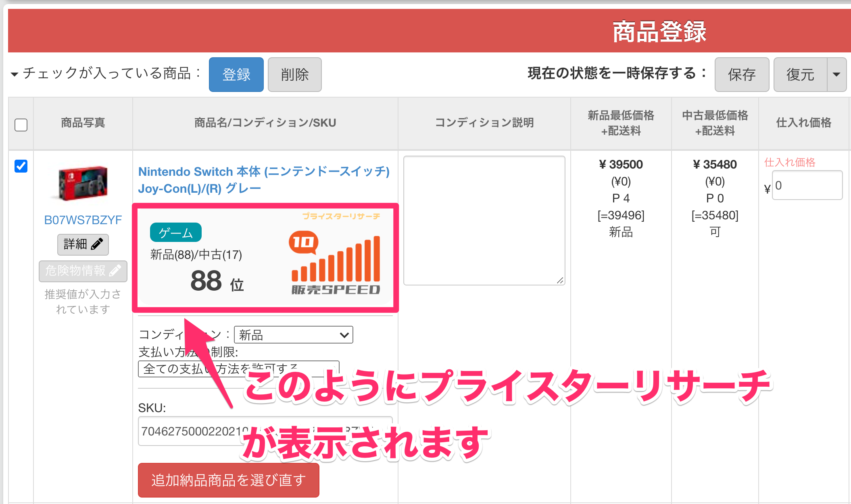Viewport: 851px width, 504px height.
Task: Click the blue 登録 button
Action: click(236, 75)
